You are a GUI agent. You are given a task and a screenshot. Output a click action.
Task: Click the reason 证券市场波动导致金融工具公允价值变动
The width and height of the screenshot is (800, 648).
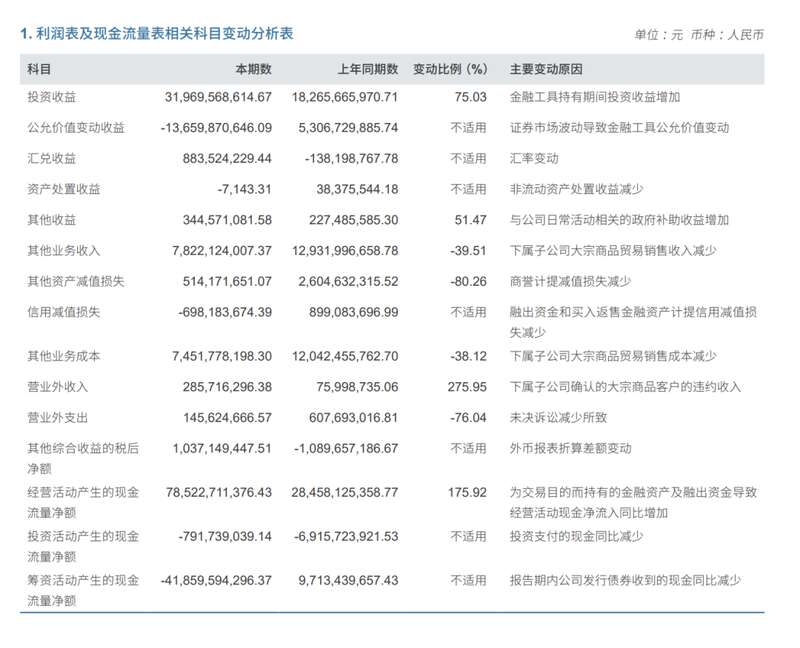coord(619,128)
